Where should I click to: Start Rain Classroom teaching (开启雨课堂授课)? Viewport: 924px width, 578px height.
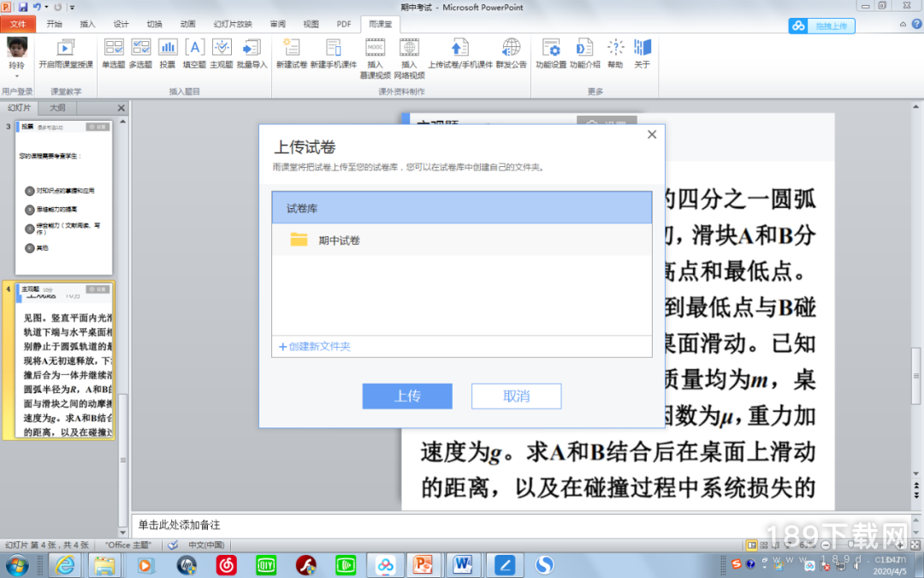(65, 54)
